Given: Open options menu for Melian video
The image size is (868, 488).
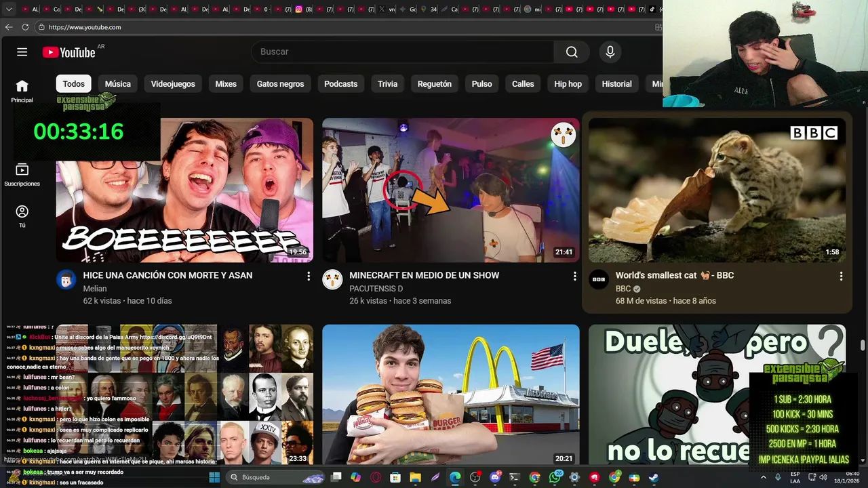Looking at the screenshot, I should point(309,277).
